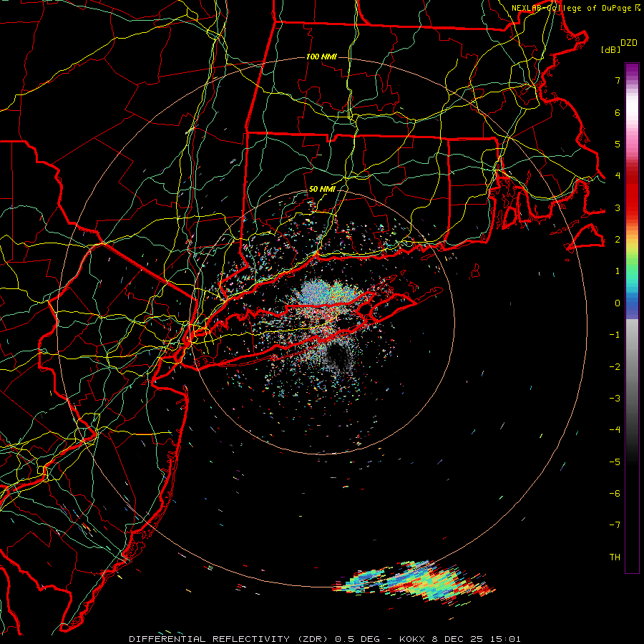
Task: Click the "KOKX" station ID in the footer
Action: tap(413, 639)
